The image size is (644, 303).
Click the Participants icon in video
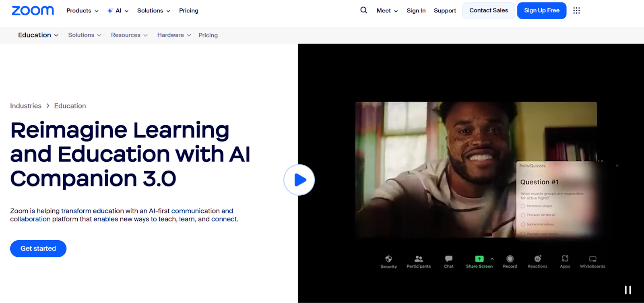(x=419, y=259)
